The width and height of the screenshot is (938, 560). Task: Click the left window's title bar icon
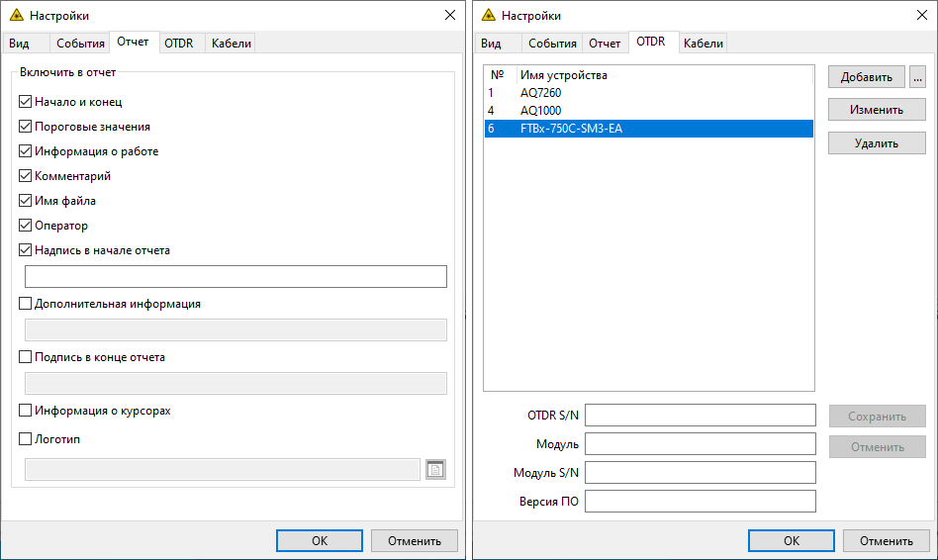pyautogui.click(x=17, y=16)
